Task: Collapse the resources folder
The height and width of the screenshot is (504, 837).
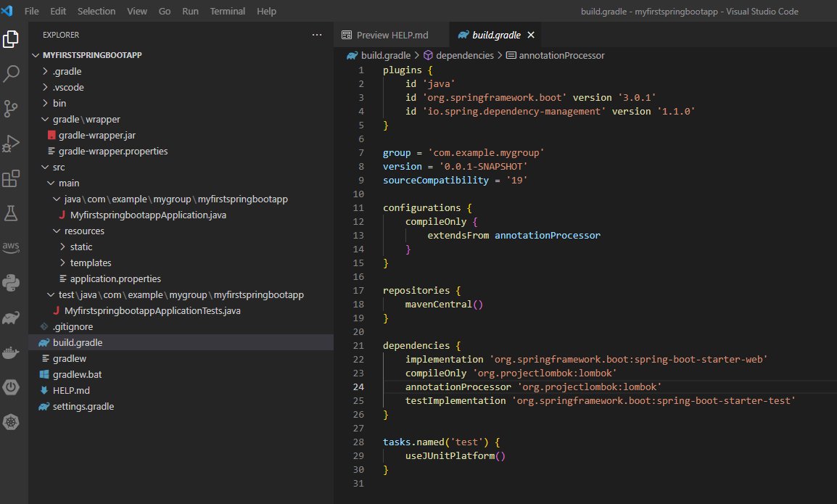Action: tap(57, 231)
